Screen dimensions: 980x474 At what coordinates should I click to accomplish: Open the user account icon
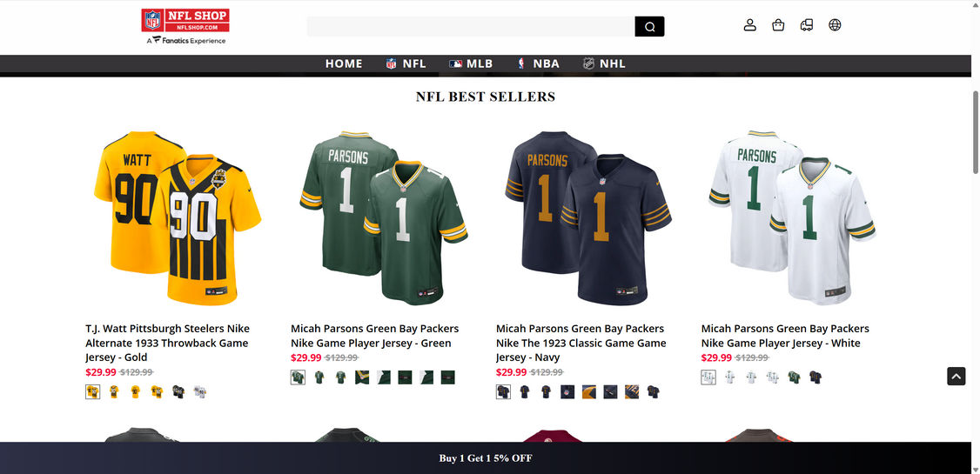point(750,25)
